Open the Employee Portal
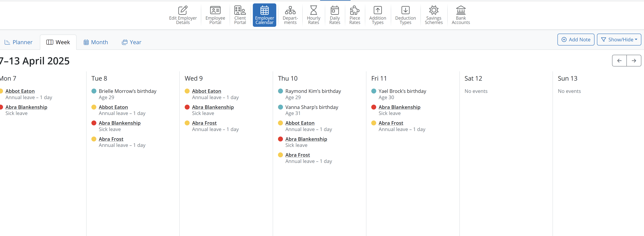The width and height of the screenshot is (644, 236). (x=215, y=15)
